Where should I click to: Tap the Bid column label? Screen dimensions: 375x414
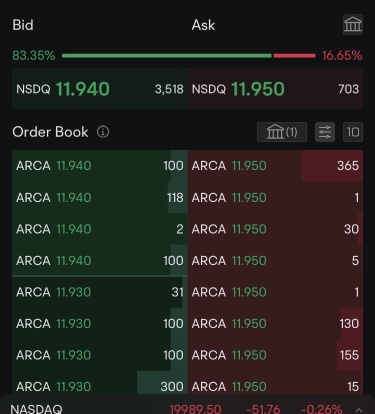point(23,25)
